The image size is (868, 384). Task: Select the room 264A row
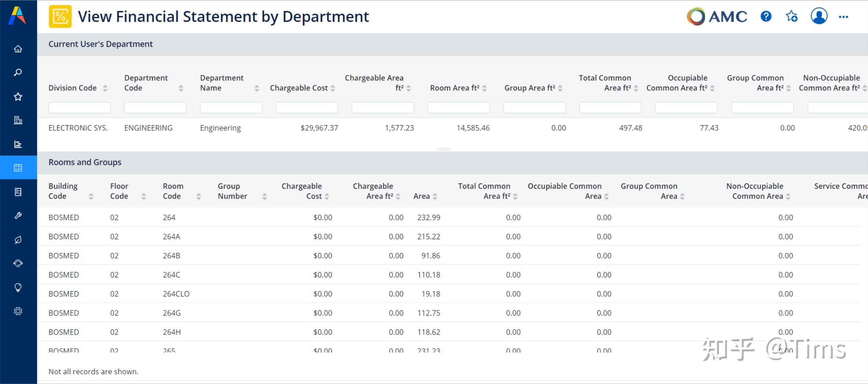[171, 237]
